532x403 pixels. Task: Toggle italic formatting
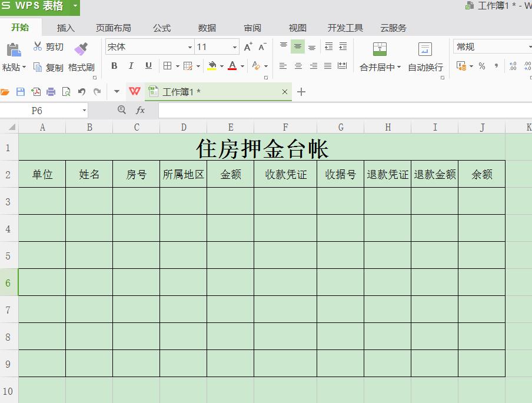131,66
